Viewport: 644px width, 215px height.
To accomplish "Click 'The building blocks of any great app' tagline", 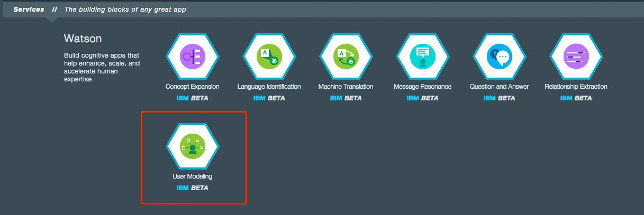I will click(x=125, y=10).
